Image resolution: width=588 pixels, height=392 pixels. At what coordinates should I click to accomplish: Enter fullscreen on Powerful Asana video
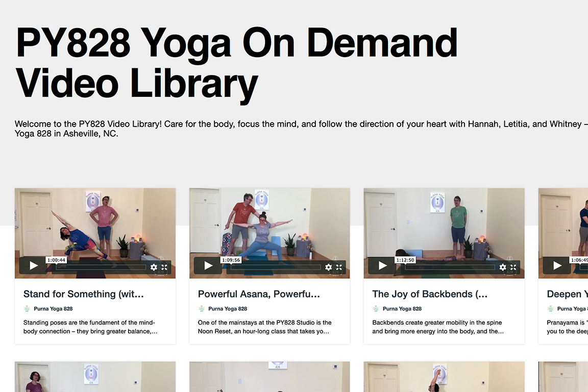pyautogui.click(x=339, y=267)
